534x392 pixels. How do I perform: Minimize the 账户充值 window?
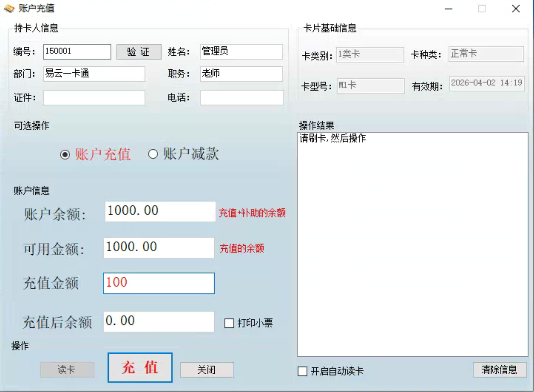[x=449, y=9]
